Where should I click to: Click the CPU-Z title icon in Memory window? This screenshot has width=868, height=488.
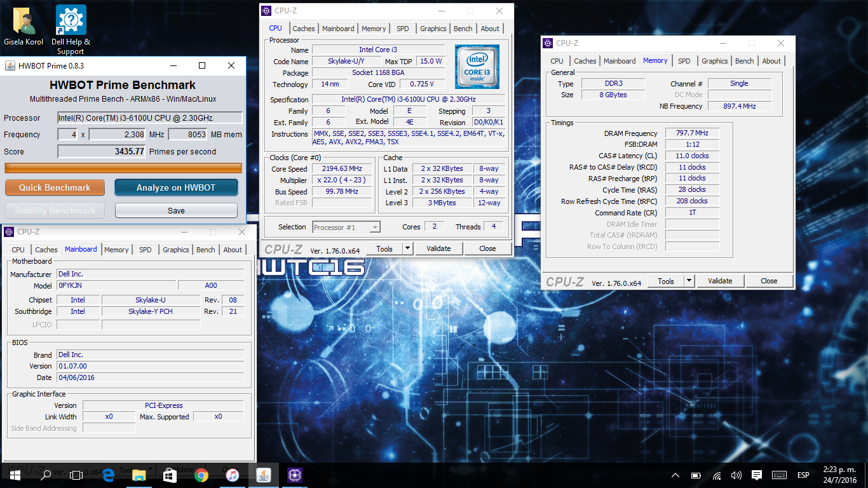tap(548, 43)
